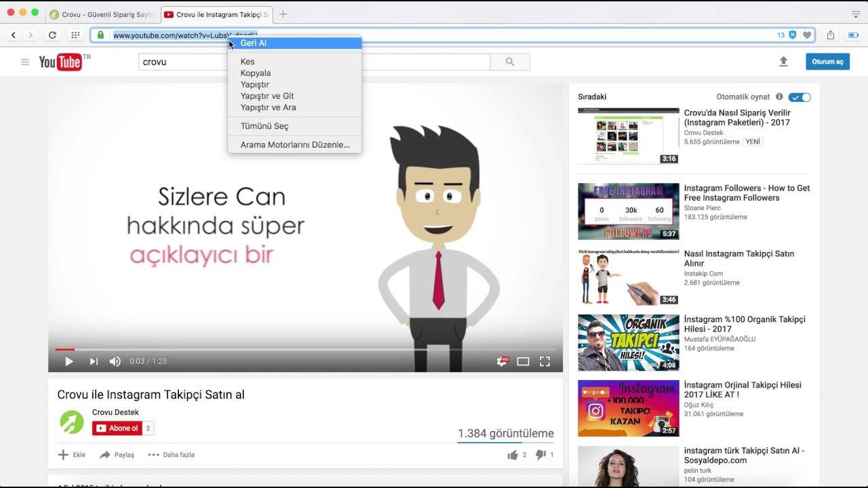Open the +100.000 Takipçi Kazan 2:57 thumbnail
This screenshot has width=868, height=488.
click(628, 409)
